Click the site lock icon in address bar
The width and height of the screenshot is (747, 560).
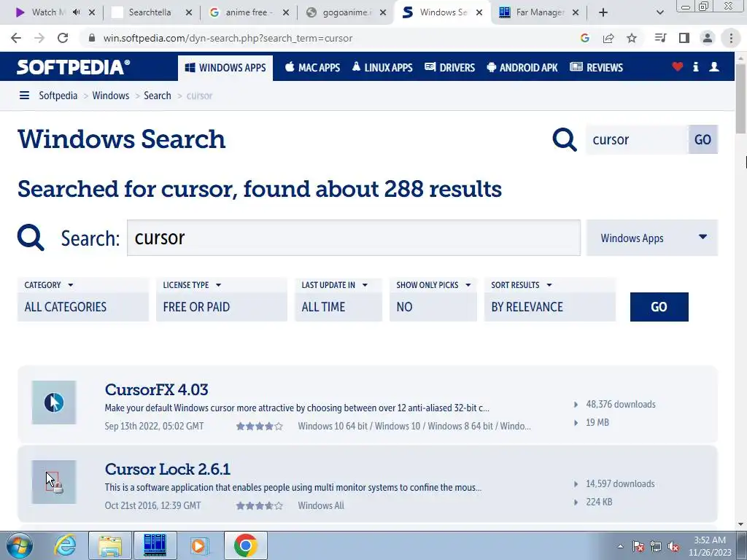point(92,38)
